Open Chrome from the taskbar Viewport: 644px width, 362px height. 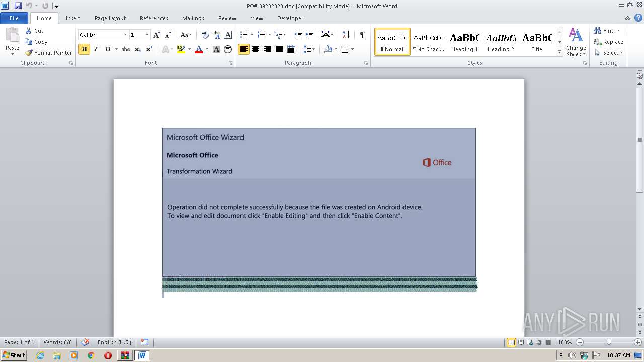point(91,355)
